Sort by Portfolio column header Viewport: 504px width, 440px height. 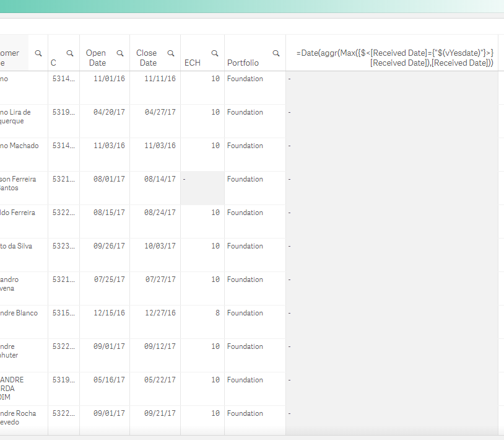(243, 63)
